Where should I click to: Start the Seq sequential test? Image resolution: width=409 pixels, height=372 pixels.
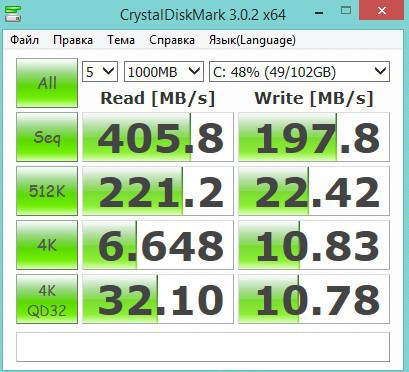pyautogui.click(x=47, y=137)
